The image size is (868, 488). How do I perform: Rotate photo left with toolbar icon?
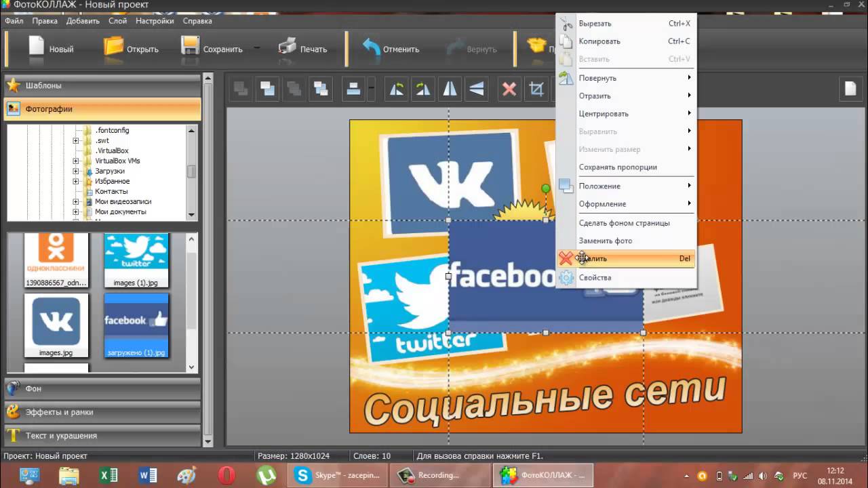point(397,89)
